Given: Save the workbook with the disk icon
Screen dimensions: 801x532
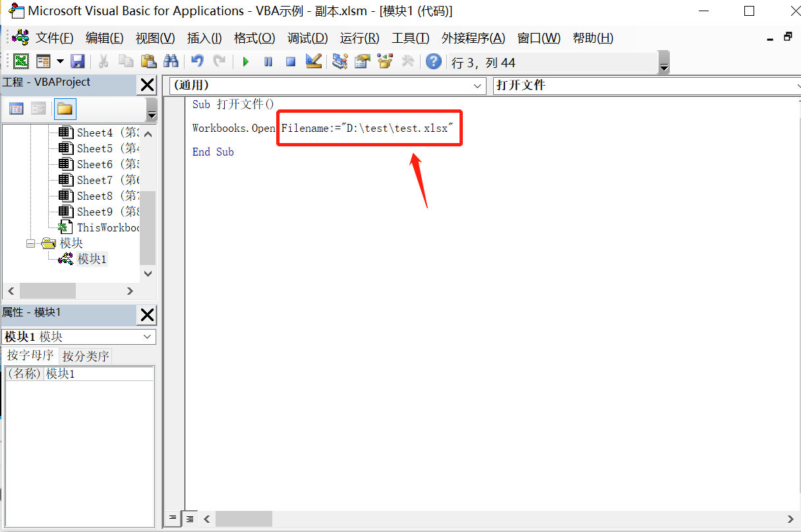Looking at the screenshot, I should pyautogui.click(x=78, y=61).
